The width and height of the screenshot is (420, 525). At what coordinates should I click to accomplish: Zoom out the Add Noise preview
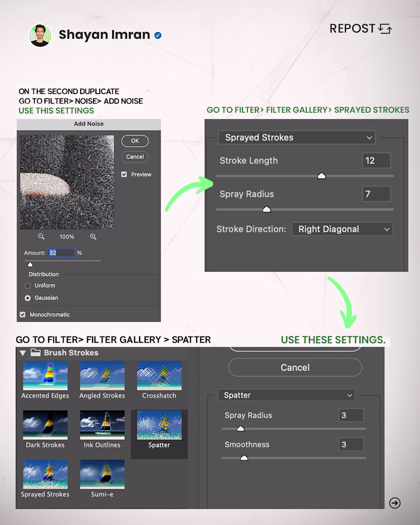click(41, 236)
